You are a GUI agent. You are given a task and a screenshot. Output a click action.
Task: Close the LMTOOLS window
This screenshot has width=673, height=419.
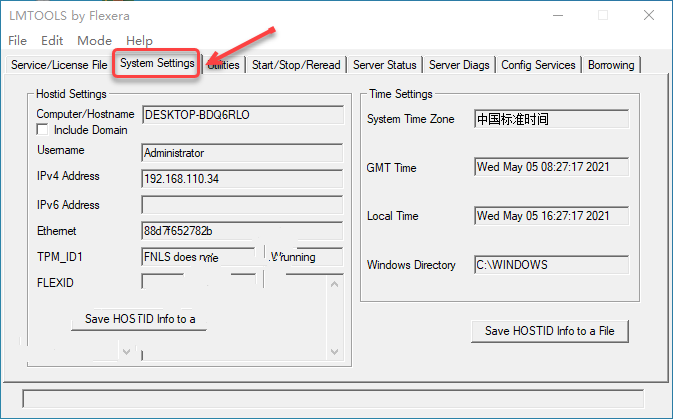click(x=649, y=15)
